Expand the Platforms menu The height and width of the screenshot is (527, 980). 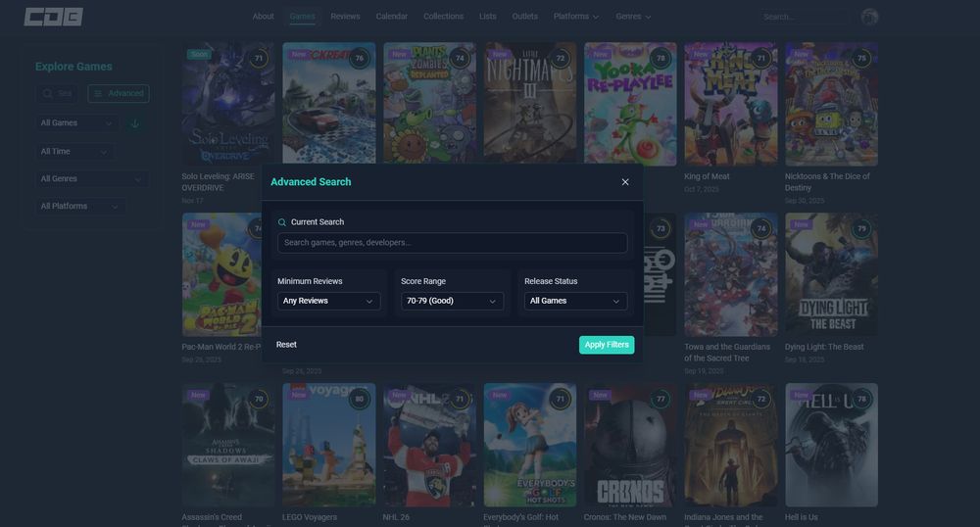click(575, 17)
